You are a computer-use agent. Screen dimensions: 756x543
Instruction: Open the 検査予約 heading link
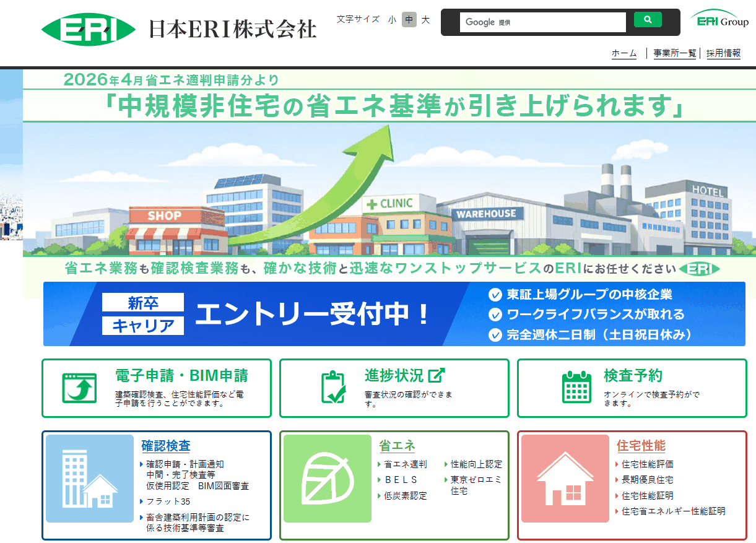[633, 375]
